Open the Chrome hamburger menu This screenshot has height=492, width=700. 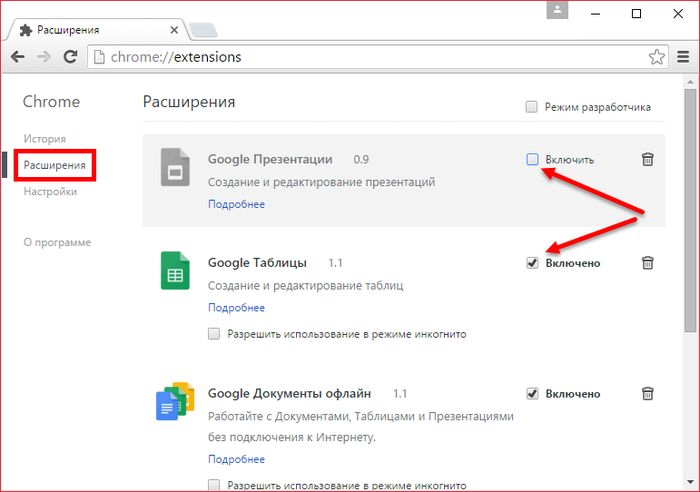[x=683, y=57]
